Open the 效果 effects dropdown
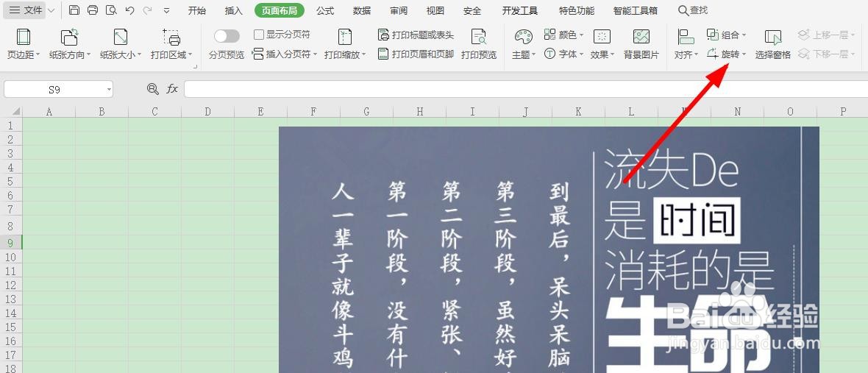This screenshot has width=868, height=373. 602,44
